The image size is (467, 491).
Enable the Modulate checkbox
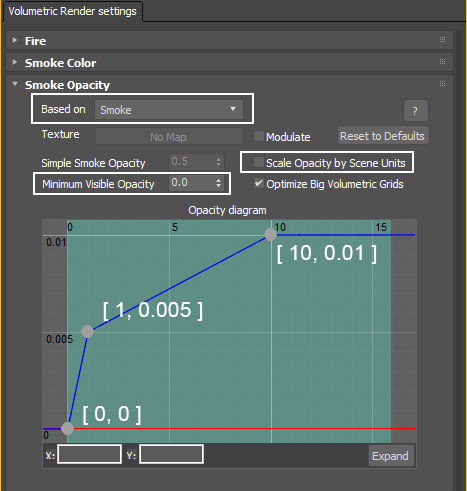(x=259, y=136)
